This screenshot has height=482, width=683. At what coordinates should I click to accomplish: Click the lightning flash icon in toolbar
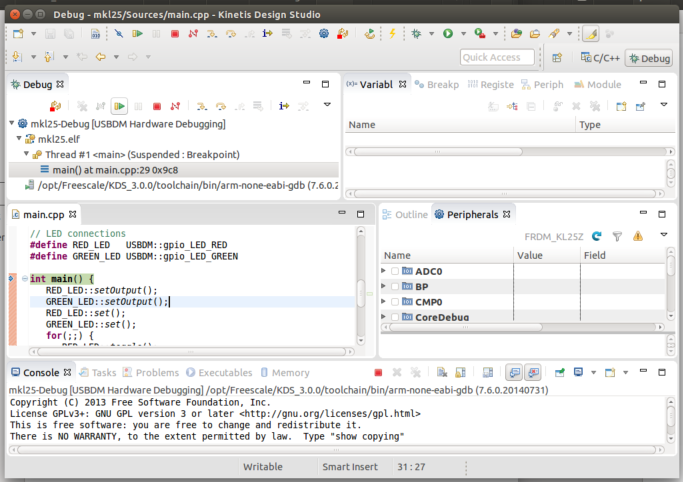392,34
